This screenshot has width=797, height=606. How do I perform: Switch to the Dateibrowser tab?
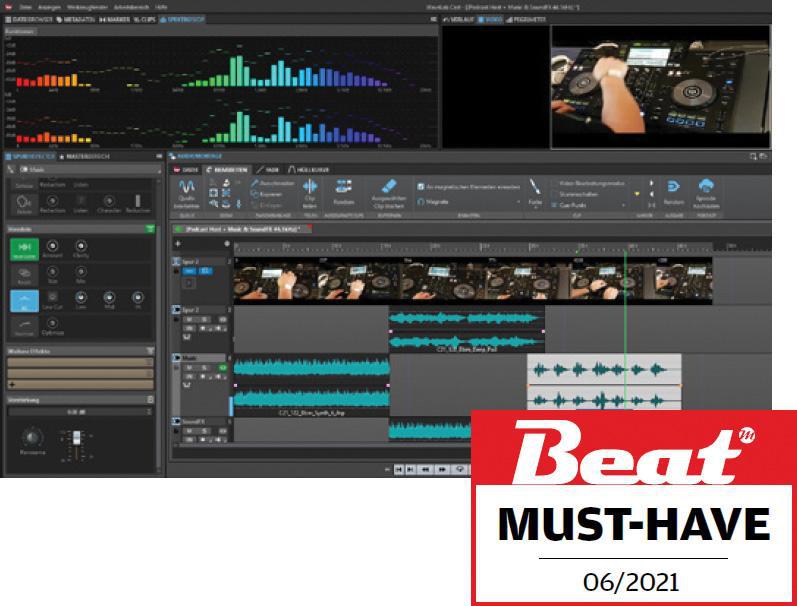coord(28,19)
